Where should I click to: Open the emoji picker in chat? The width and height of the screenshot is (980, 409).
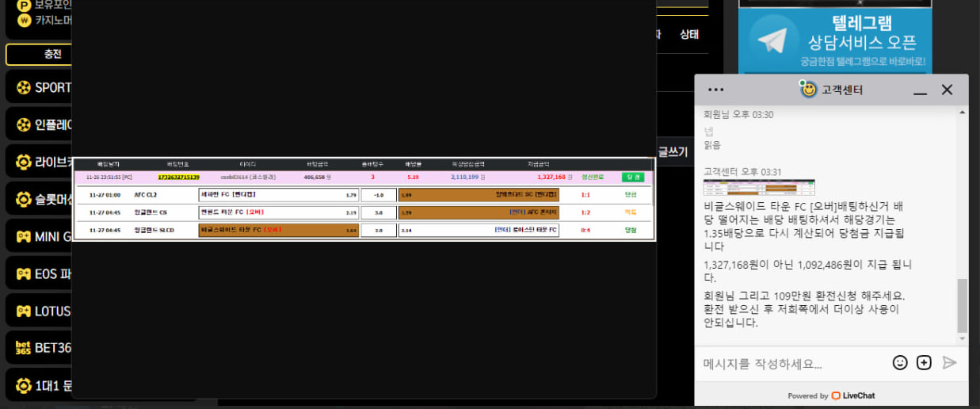point(900,362)
